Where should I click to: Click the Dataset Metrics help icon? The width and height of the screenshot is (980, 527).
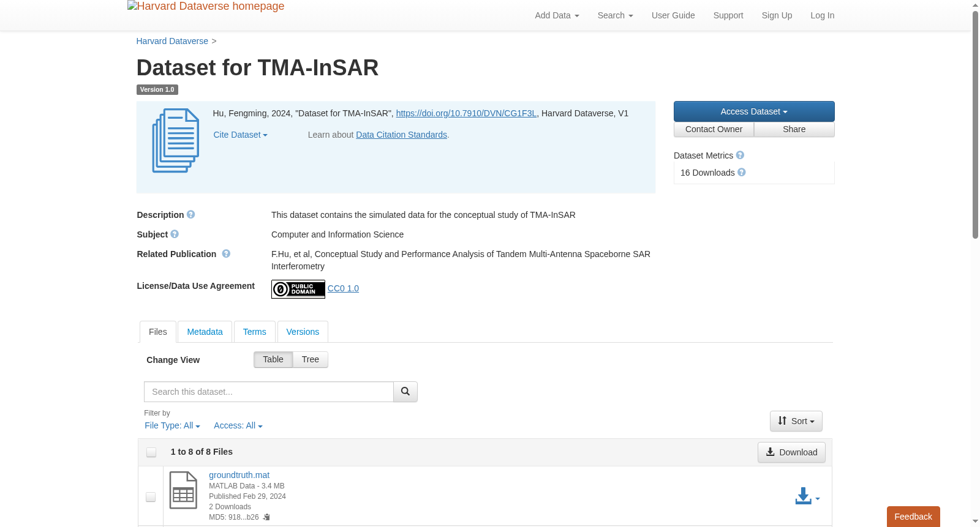coord(740,155)
